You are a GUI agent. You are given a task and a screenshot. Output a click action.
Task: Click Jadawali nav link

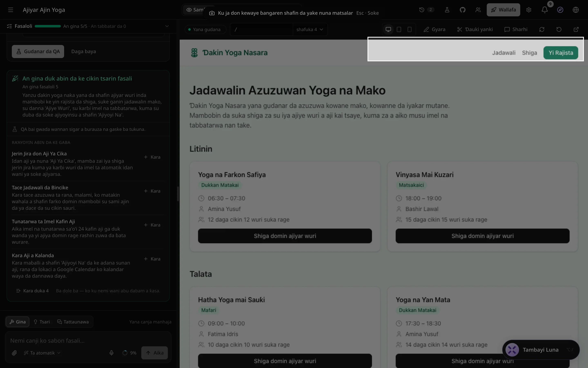(504, 53)
